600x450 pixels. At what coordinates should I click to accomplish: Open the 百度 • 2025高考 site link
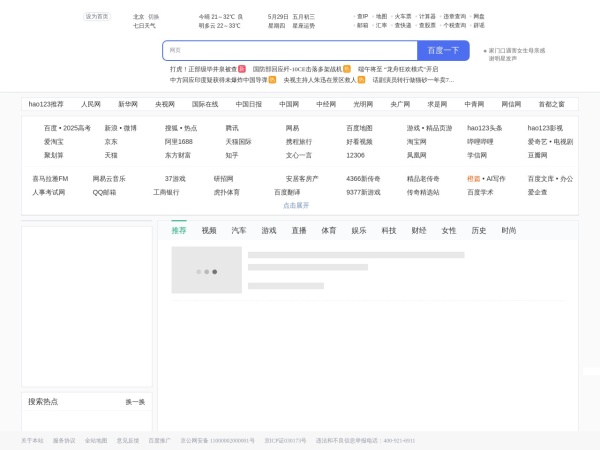pyautogui.click(x=67, y=128)
